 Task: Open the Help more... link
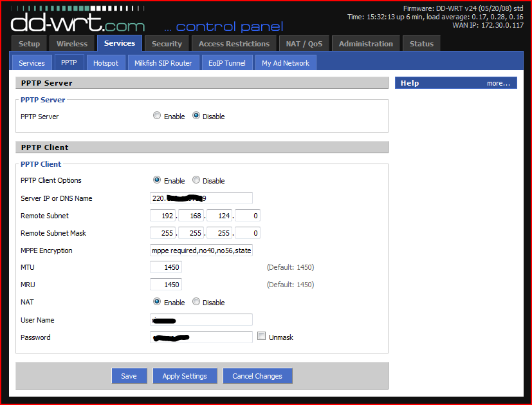(499, 83)
